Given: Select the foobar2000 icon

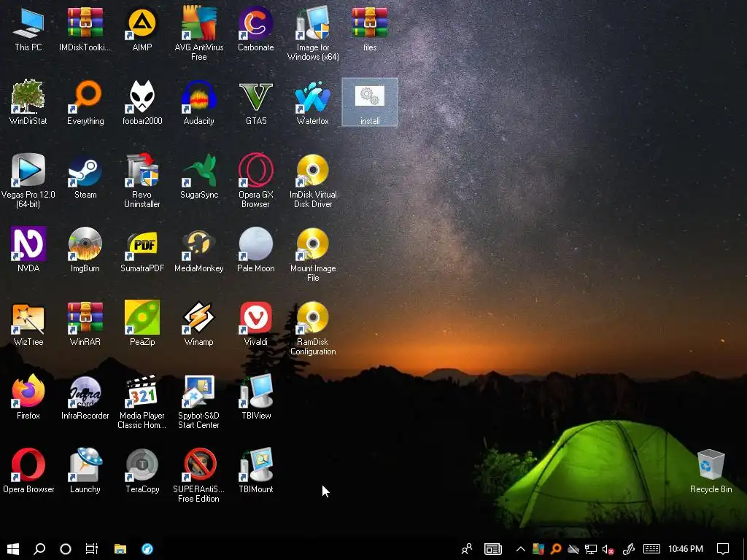Looking at the screenshot, I should tap(142, 97).
